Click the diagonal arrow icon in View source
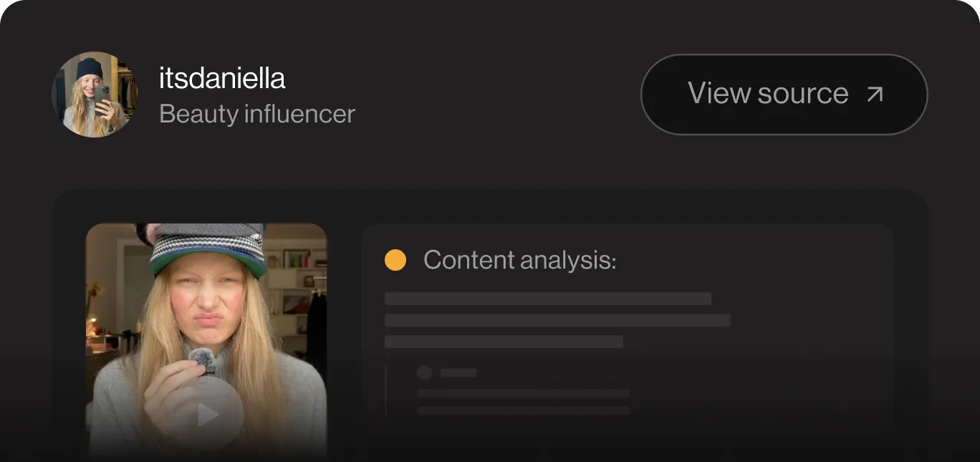Screen dimensions: 980x462 [875, 94]
